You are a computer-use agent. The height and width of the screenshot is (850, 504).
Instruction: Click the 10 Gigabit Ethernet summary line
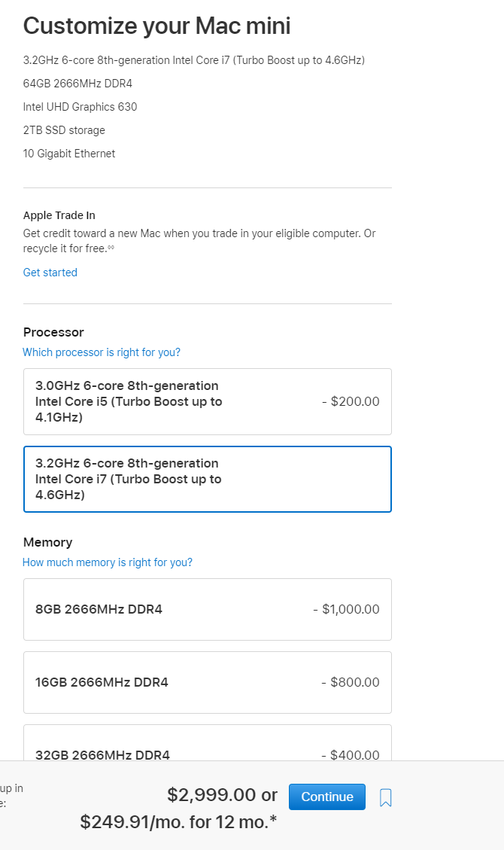pyautogui.click(x=69, y=154)
